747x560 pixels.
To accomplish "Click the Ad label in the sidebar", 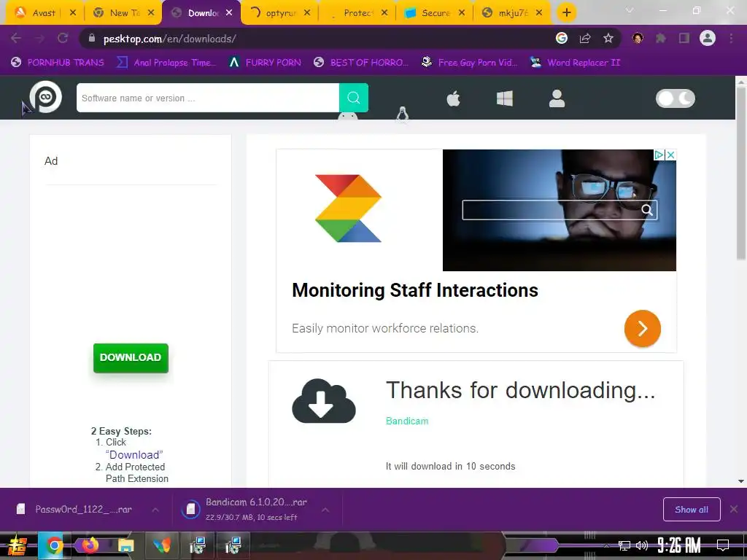I will click(x=51, y=161).
